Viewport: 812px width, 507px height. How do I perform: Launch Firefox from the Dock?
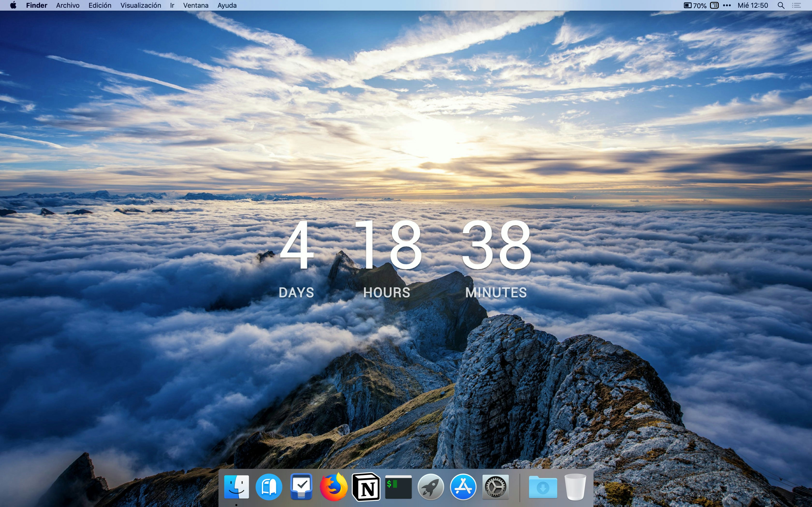point(333,487)
